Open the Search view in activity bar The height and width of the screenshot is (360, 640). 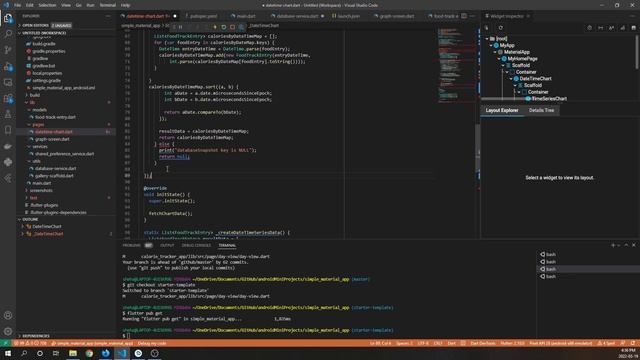pyautogui.click(x=8, y=34)
